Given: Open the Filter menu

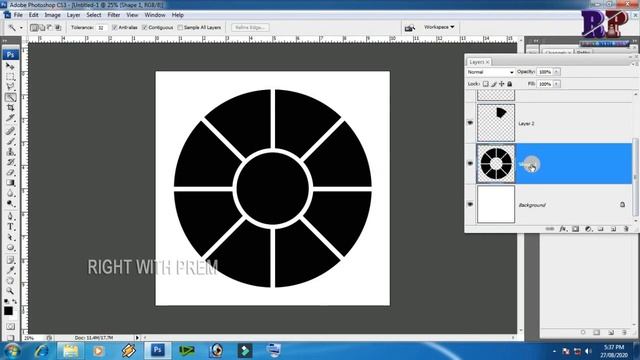Looking at the screenshot, I should point(114,15).
